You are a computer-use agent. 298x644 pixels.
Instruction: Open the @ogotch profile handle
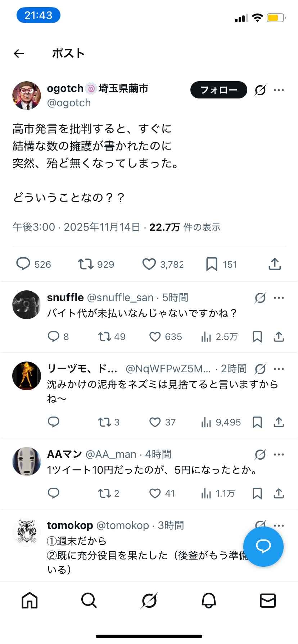(69, 103)
